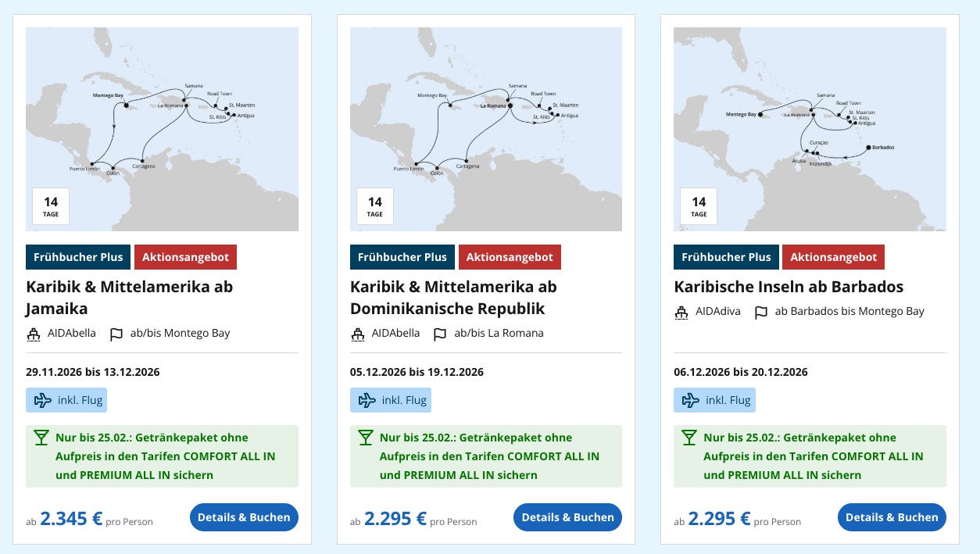
Task: Click airplane icon on 29.11.2026 cruise card
Action: coord(41,401)
